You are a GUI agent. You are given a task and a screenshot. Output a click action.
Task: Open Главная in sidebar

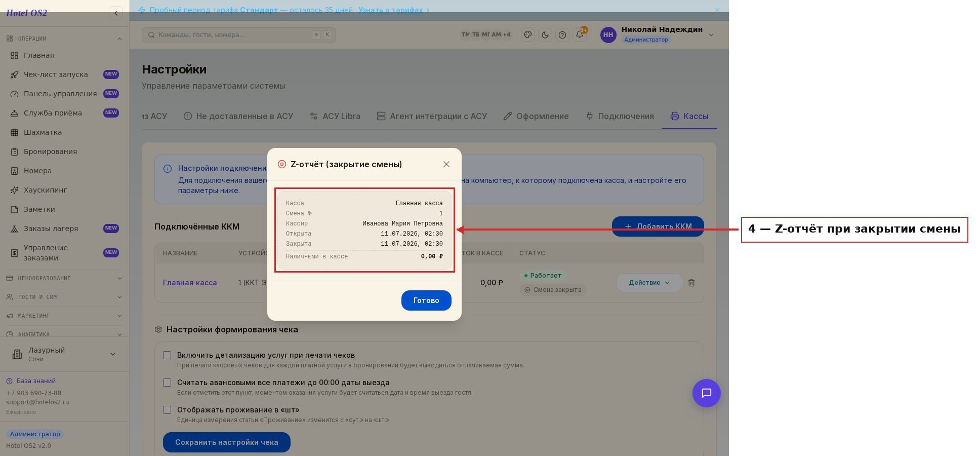tap(64, 55)
